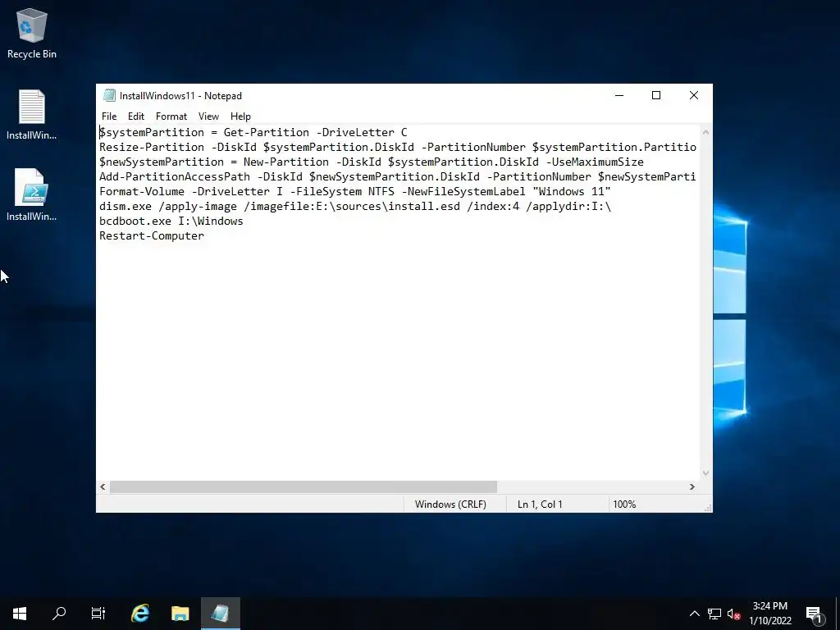The width and height of the screenshot is (840, 630).
Task: Maximize the Notepad window
Action: tap(656, 95)
